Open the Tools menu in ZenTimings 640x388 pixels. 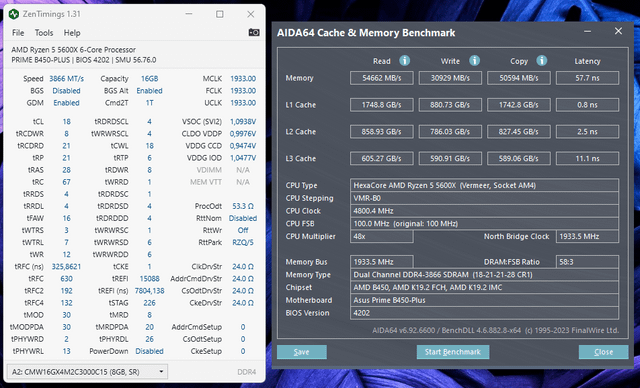44,33
